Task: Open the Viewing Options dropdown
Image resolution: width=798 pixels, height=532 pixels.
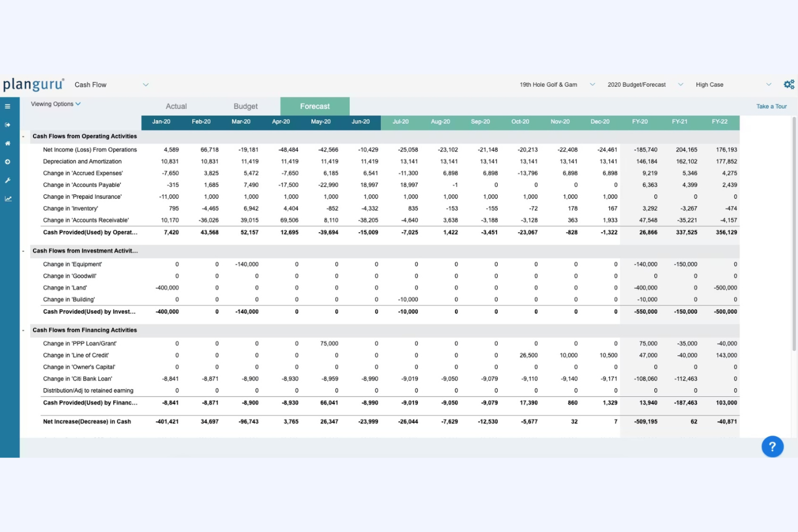Action: pyautogui.click(x=55, y=103)
